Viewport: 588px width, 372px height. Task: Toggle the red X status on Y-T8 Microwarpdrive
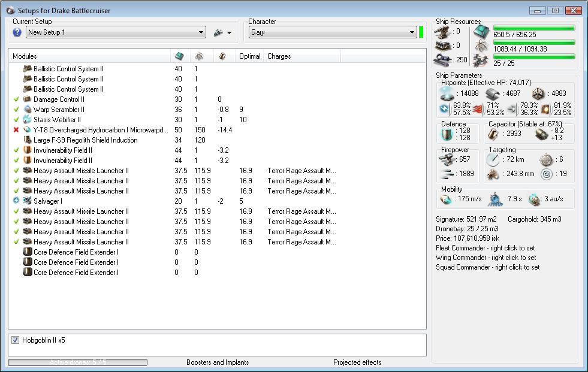16,130
